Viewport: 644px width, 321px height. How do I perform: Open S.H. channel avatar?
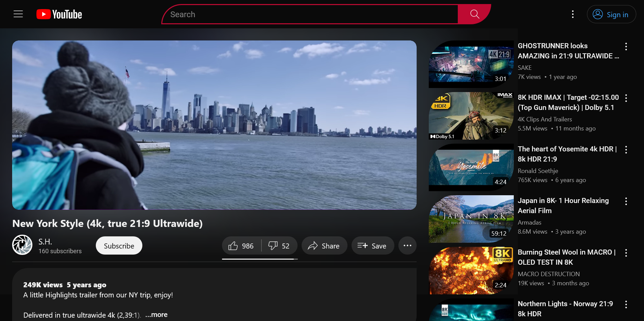tap(22, 245)
